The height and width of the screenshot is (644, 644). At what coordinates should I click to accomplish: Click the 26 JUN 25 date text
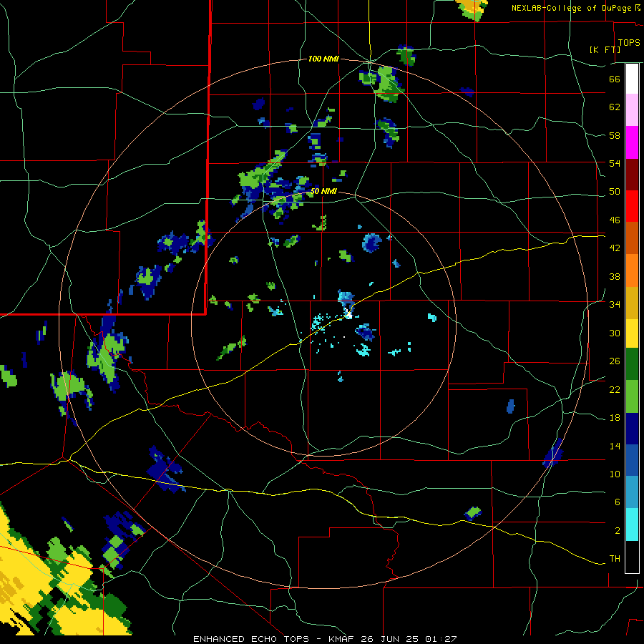(x=389, y=639)
